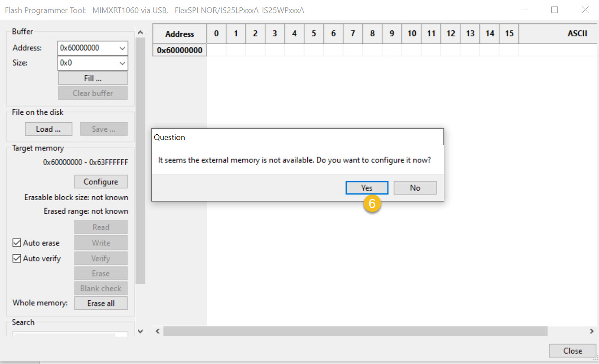Confirm Yes to configure external memory
599x364 pixels.
pyautogui.click(x=367, y=188)
